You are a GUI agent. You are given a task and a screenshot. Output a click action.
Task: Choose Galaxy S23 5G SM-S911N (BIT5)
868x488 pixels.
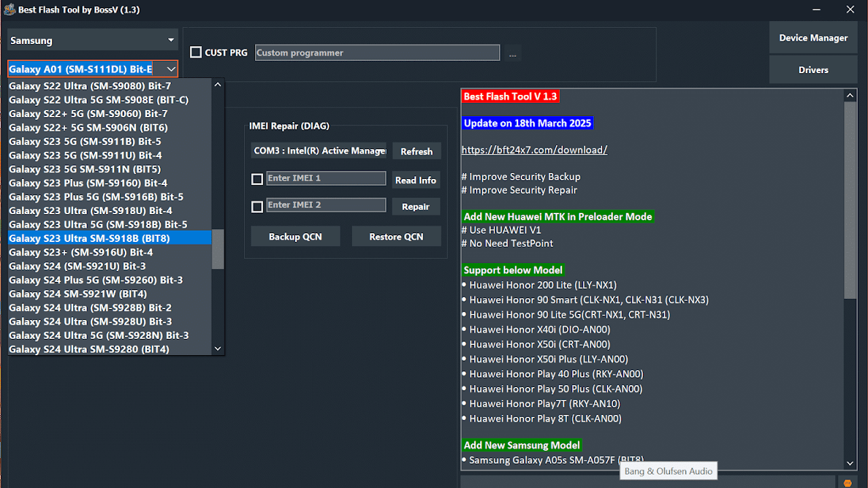pyautogui.click(x=110, y=169)
